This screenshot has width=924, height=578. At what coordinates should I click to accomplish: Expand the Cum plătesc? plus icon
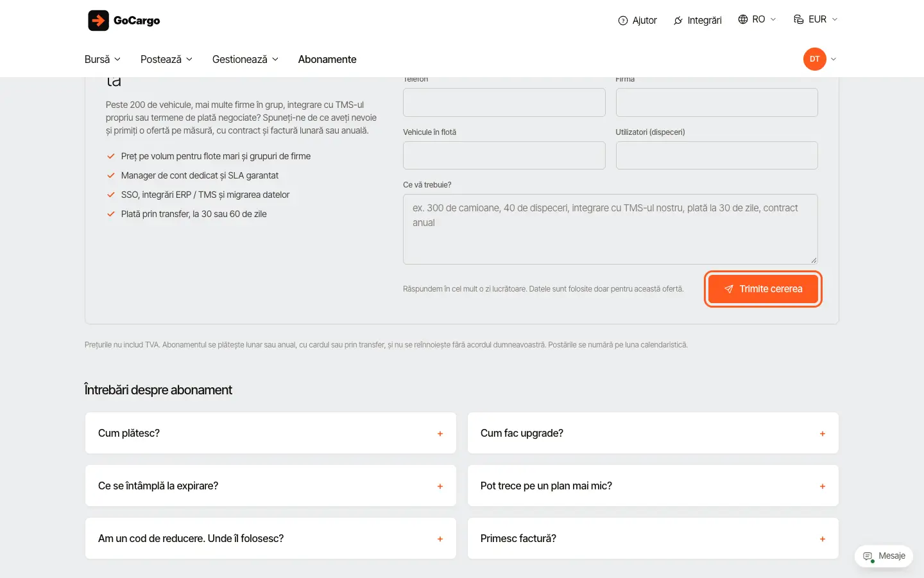(440, 433)
